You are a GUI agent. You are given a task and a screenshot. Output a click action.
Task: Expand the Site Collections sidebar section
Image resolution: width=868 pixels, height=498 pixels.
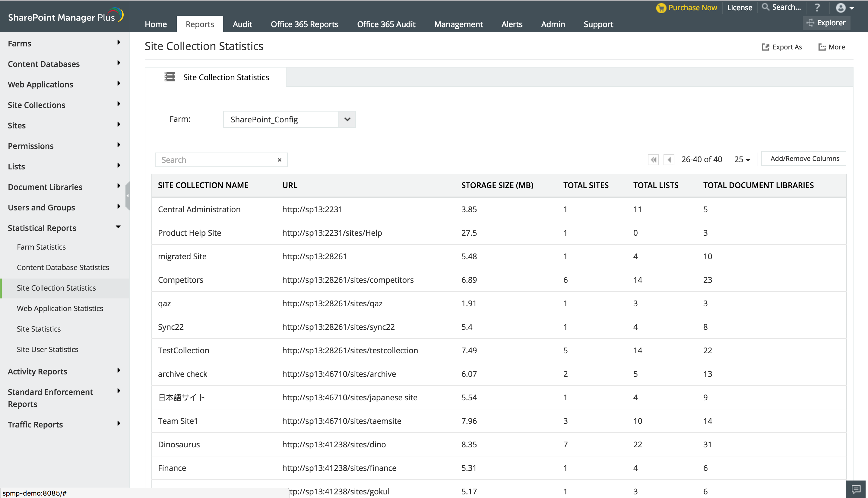click(119, 104)
